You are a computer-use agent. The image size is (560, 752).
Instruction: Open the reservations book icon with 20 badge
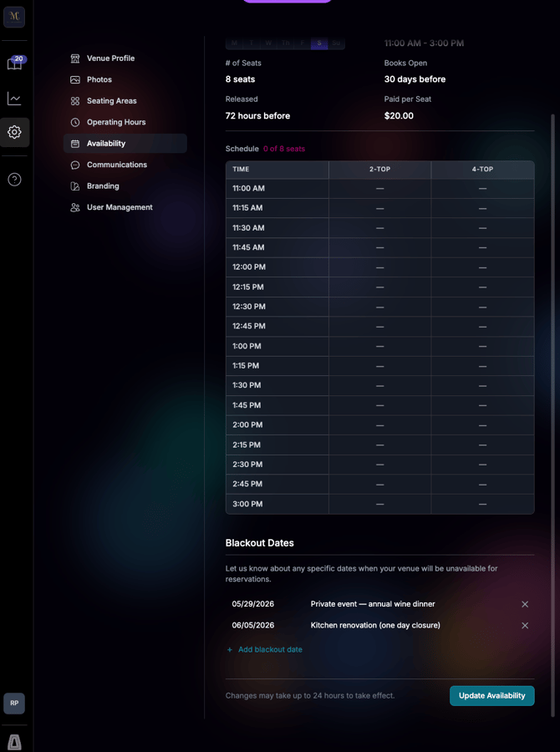click(x=14, y=64)
